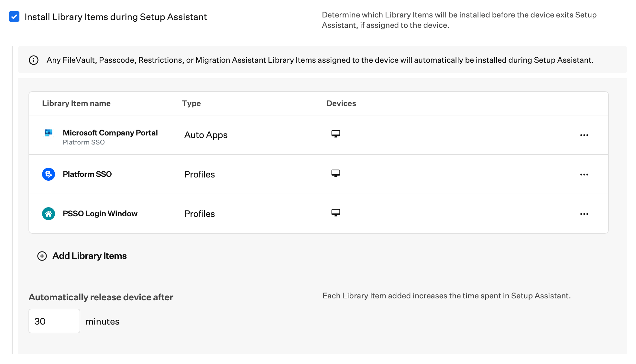Click the info icon in the FileVault notice
This screenshot has height=364, width=636.
coord(34,60)
